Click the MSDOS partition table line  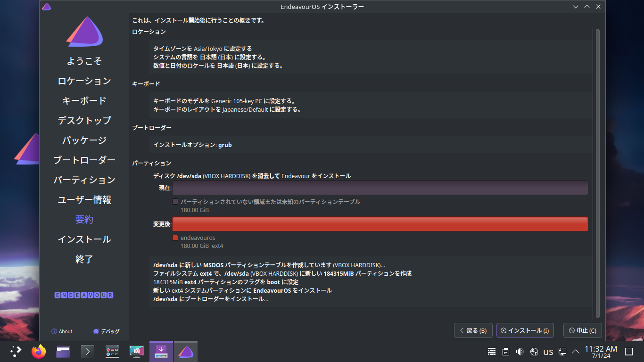(269, 265)
